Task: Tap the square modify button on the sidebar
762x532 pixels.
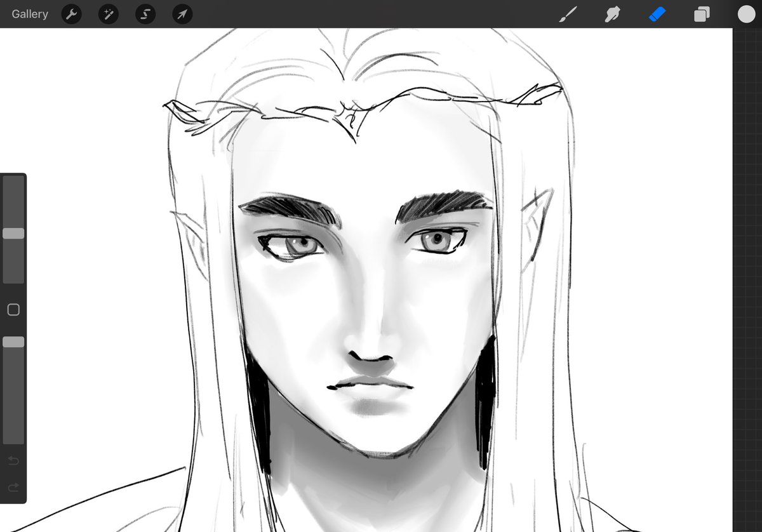Action: coord(13,309)
